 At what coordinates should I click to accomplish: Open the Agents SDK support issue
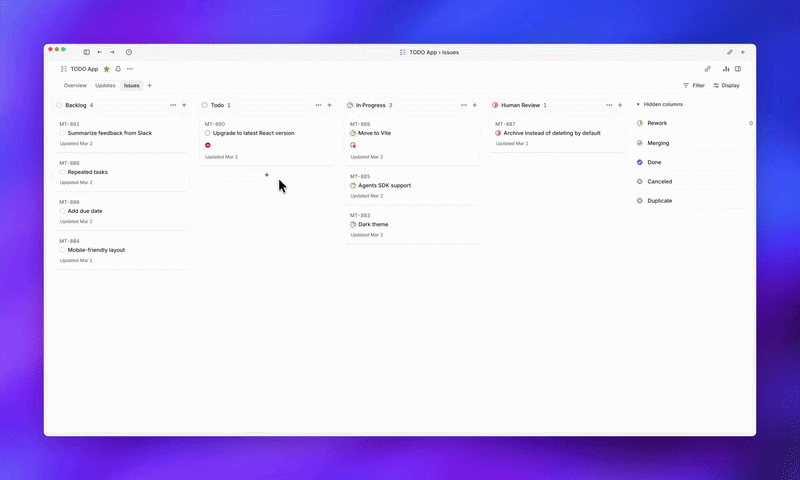(x=412, y=186)
